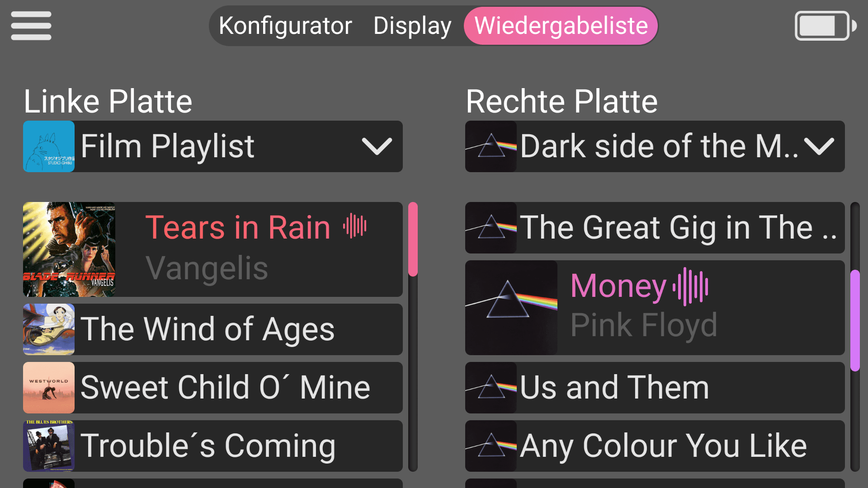Screen dimensions: 868x488
Task: Check the battery status icon
Action: (x=826, y=26)
